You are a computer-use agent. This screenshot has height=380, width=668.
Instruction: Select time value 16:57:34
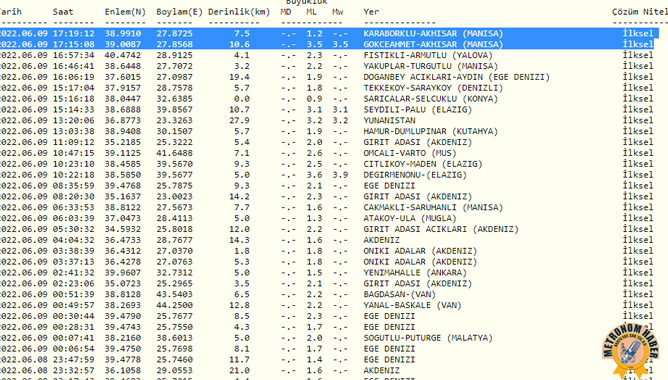[73, 55]
